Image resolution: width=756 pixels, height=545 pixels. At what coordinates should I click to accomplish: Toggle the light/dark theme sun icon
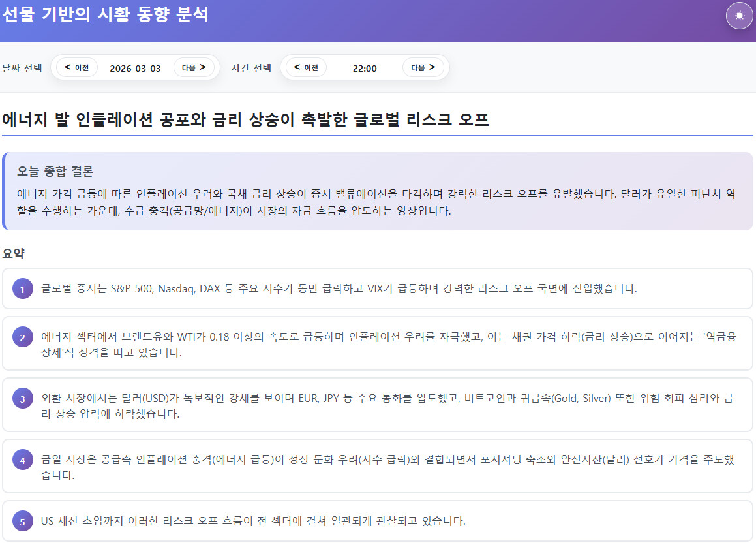[x=739, y=16]
